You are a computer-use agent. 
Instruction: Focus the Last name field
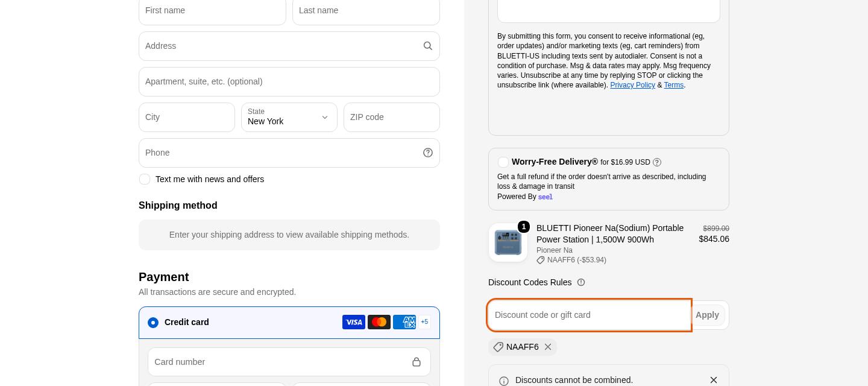click(x=366, y=11)
